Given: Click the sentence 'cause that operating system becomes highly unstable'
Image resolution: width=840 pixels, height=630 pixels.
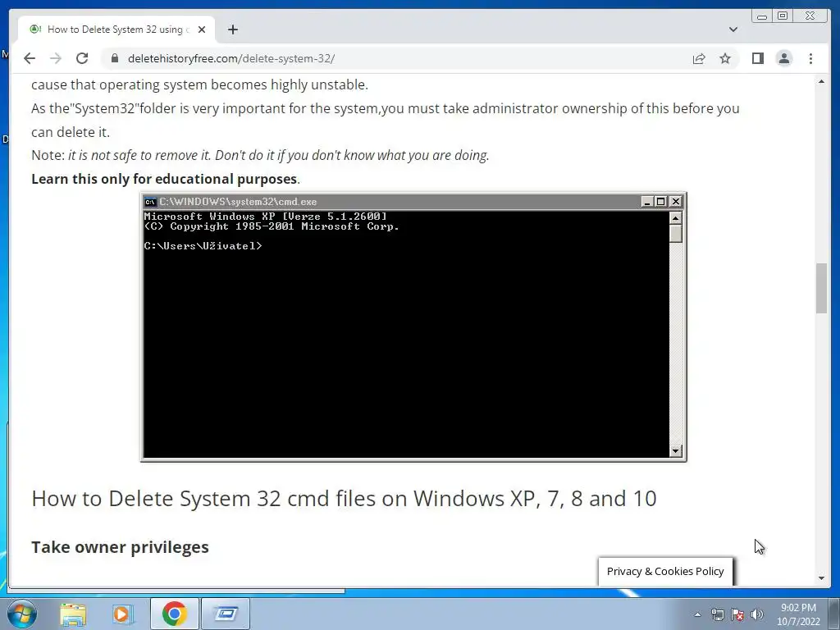Looking at the screenshot, I should click(200, 84).
